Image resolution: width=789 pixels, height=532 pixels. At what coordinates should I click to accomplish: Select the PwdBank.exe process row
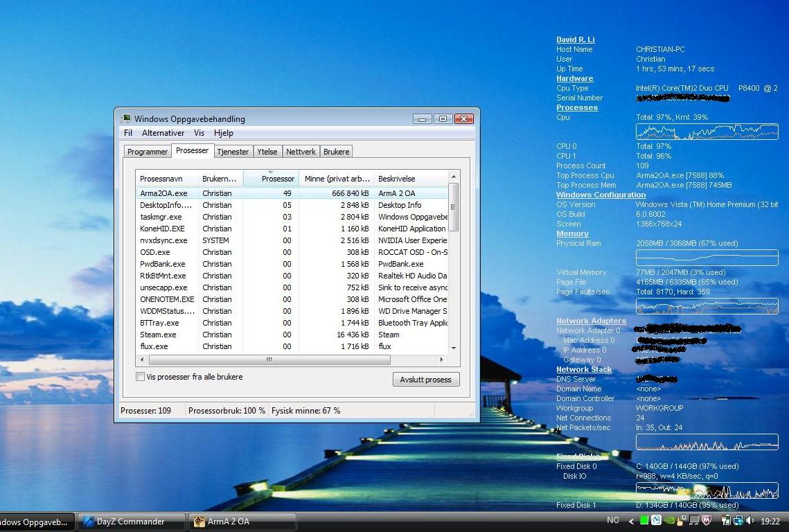click(x=292, y=264)
